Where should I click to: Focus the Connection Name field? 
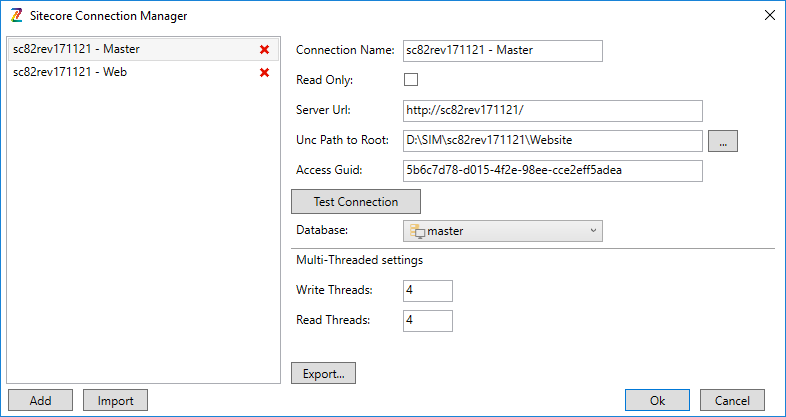[x=502, y=51]
